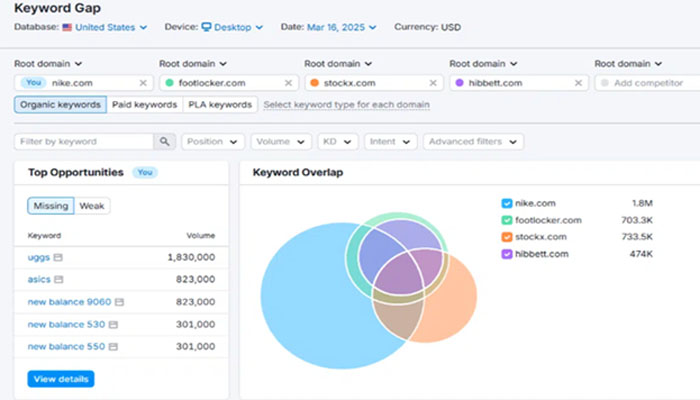Open the Database United States dropdown
This screenshot has width=700, height=400.
(104, 27)
